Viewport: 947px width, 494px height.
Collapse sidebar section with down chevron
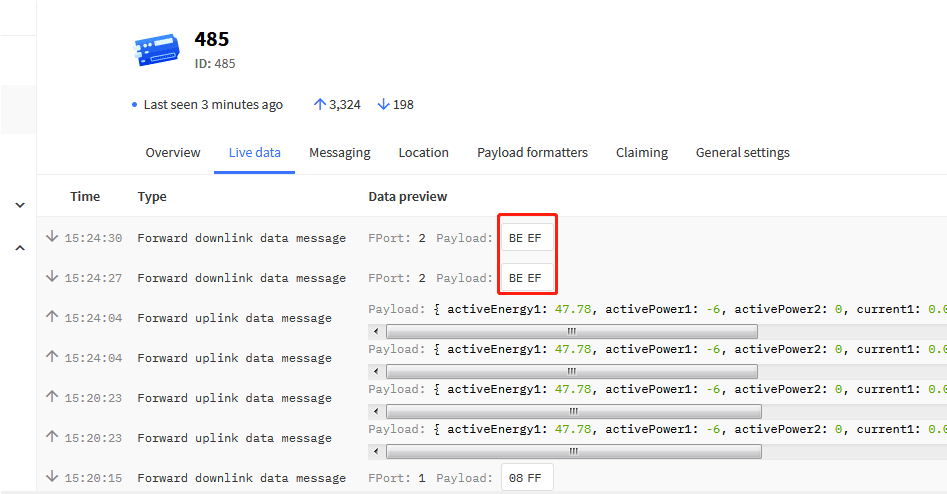click(20, 205)
